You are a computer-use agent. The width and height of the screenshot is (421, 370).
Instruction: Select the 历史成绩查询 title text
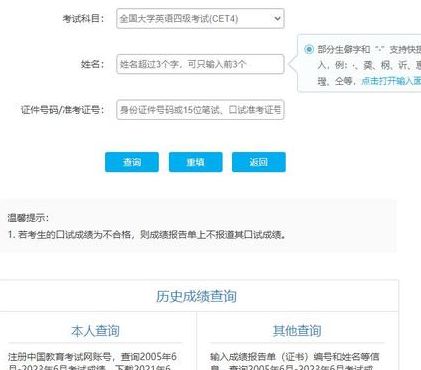(x=196, y=296)
